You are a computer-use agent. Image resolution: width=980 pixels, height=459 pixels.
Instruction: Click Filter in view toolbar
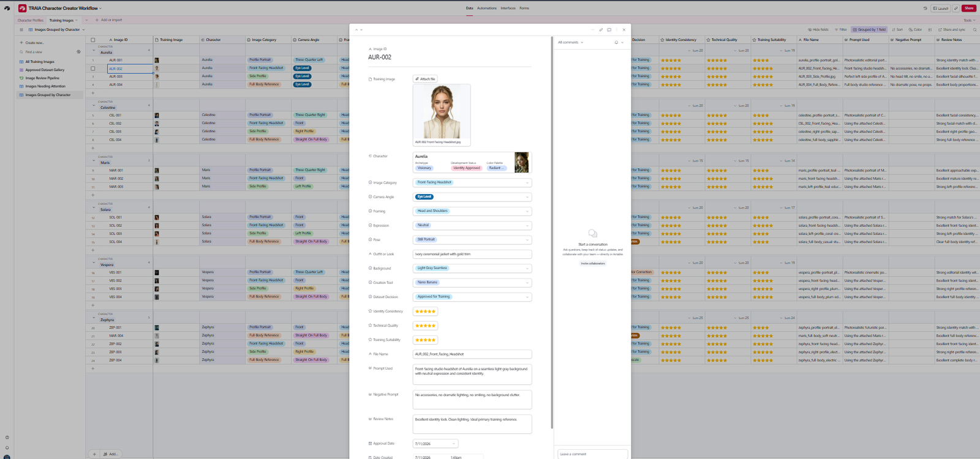840,29
